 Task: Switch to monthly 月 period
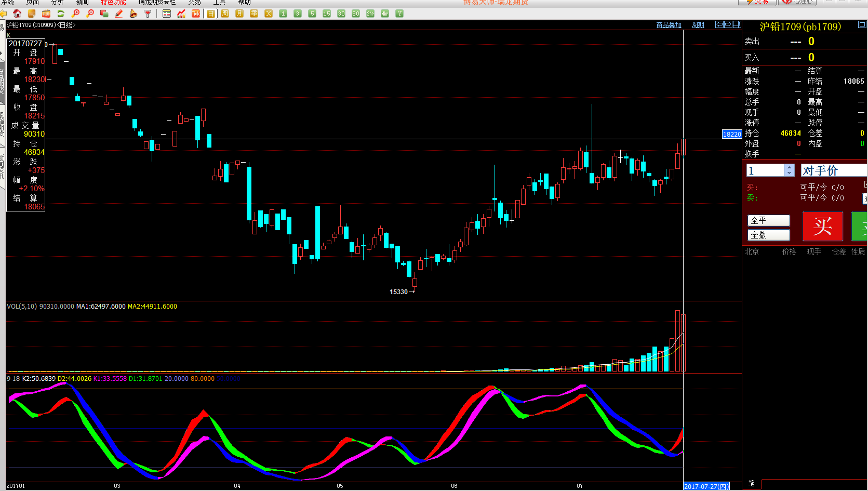click(x=239, y=14)
